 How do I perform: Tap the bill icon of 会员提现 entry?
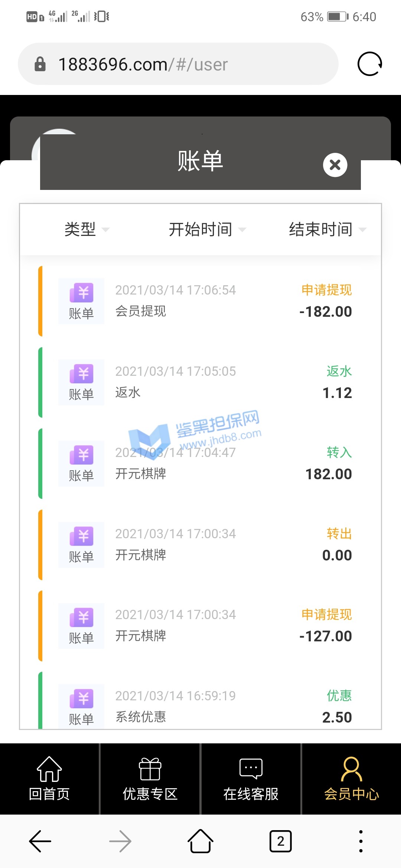coord(81,301)
